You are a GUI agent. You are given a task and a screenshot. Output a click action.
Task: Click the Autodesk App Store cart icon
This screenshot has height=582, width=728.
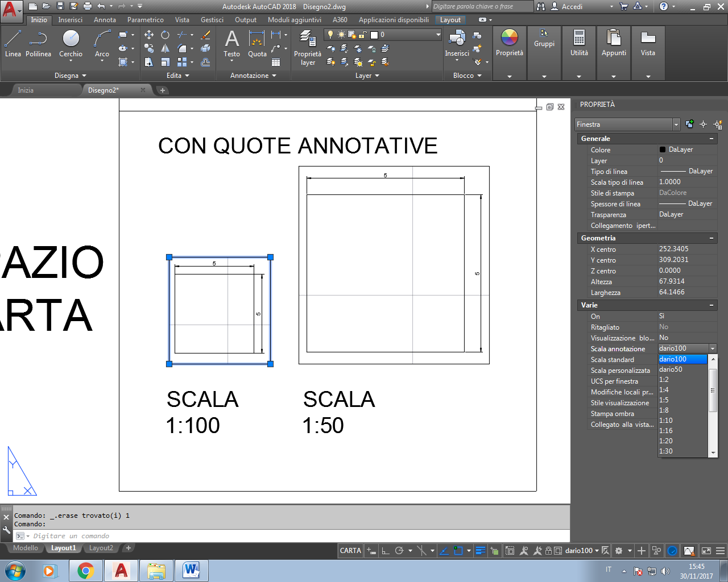coord(623,6)
